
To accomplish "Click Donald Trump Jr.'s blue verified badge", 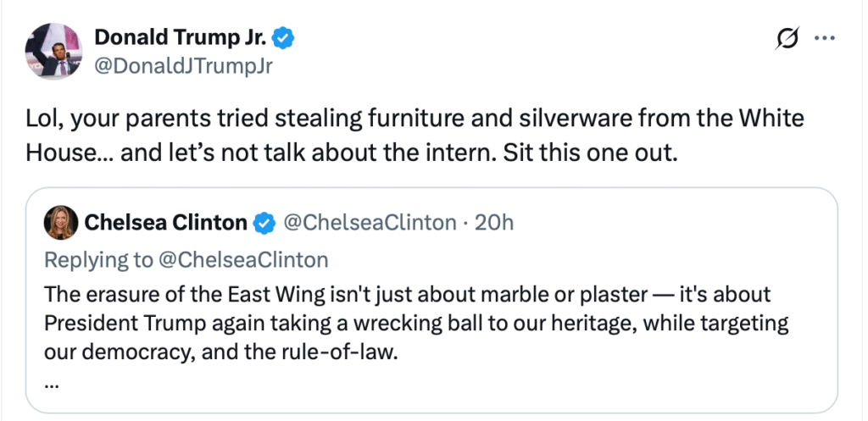I will (285, 38).
